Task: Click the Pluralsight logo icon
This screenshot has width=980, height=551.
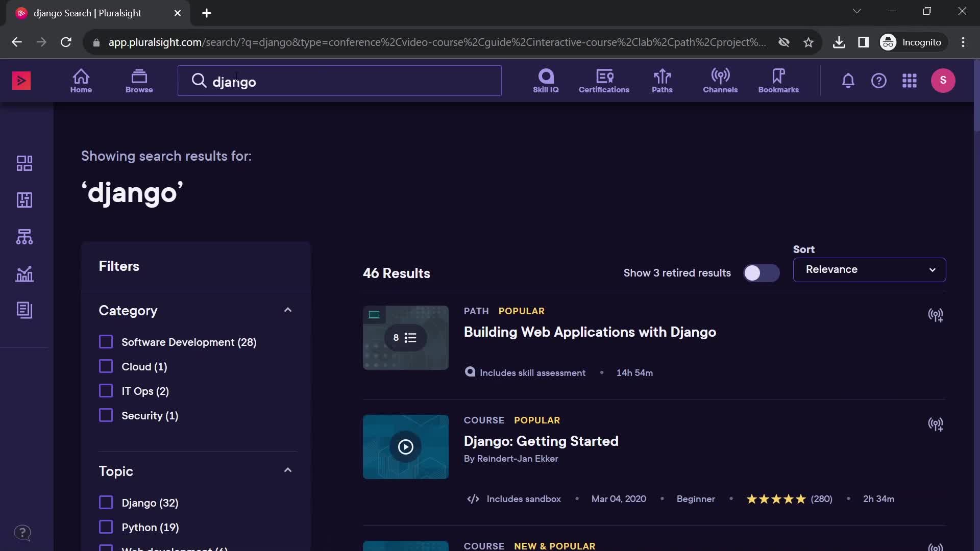Action: pos(21,81)
